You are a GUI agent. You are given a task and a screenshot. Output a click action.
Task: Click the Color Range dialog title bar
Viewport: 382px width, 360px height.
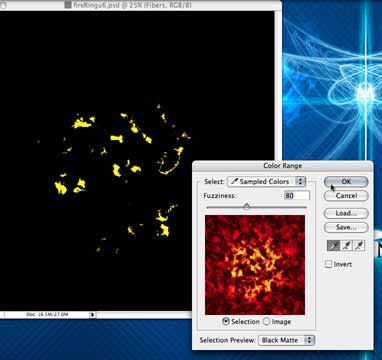pyautogui.click(x=282, y=166)
